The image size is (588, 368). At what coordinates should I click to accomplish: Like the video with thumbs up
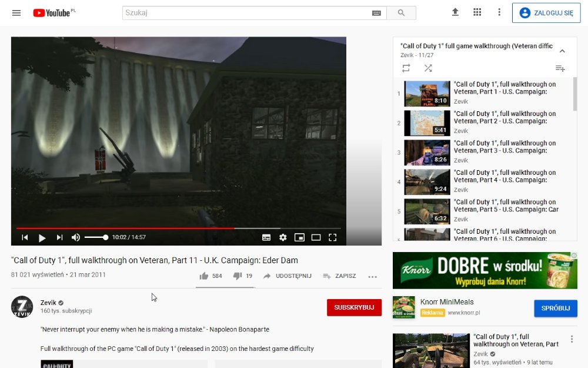click(204, 276)
